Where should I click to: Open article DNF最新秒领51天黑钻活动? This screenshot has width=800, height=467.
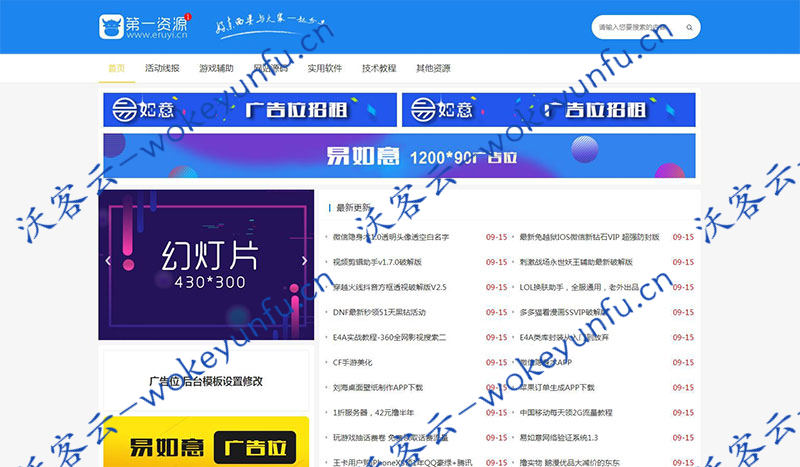[x=379, y=312]
